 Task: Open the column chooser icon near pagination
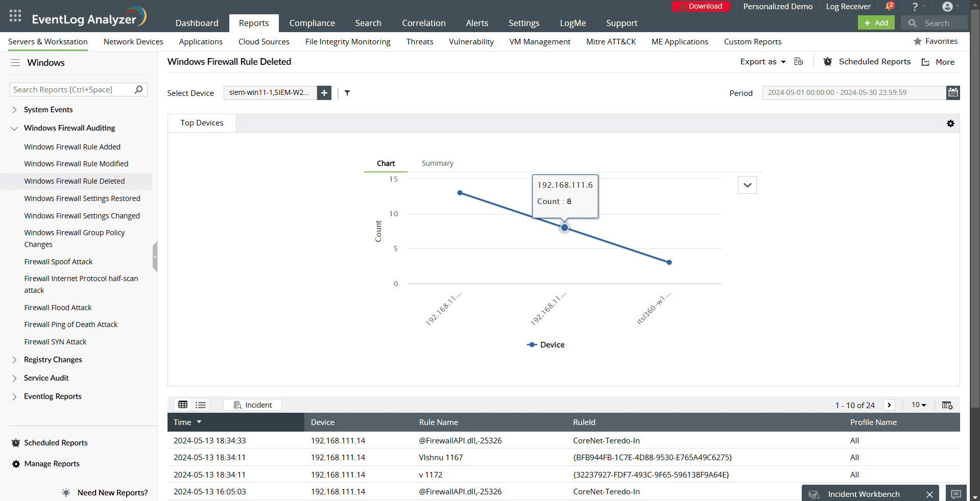[947, 405]
